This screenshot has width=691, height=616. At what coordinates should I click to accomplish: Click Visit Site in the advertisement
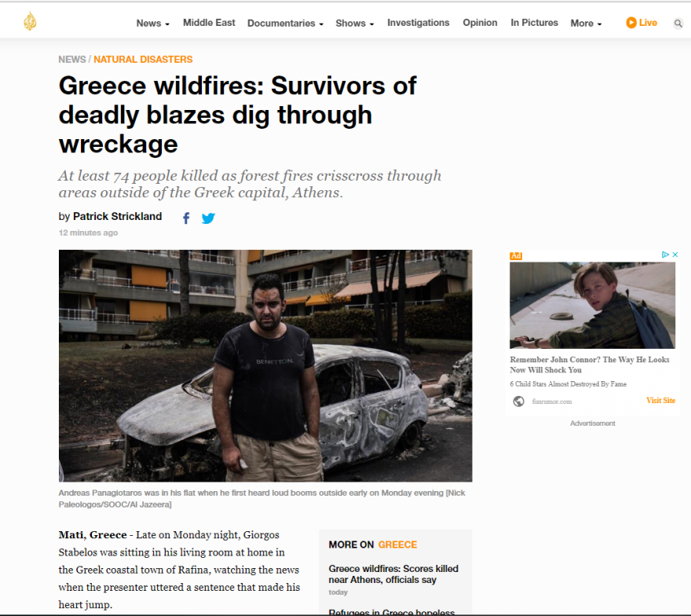660,401
